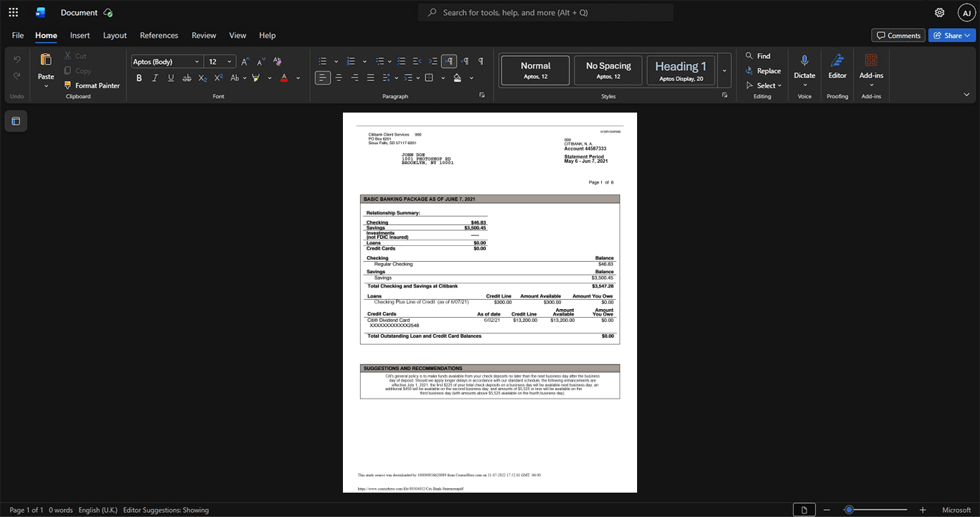Insert a checklist
The image size is (980, 517).
point(402,62)
